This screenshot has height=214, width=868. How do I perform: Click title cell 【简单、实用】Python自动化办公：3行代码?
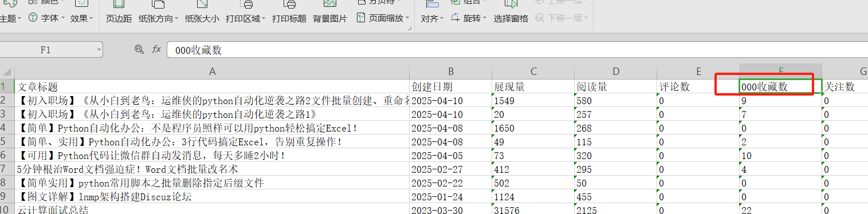212,141
